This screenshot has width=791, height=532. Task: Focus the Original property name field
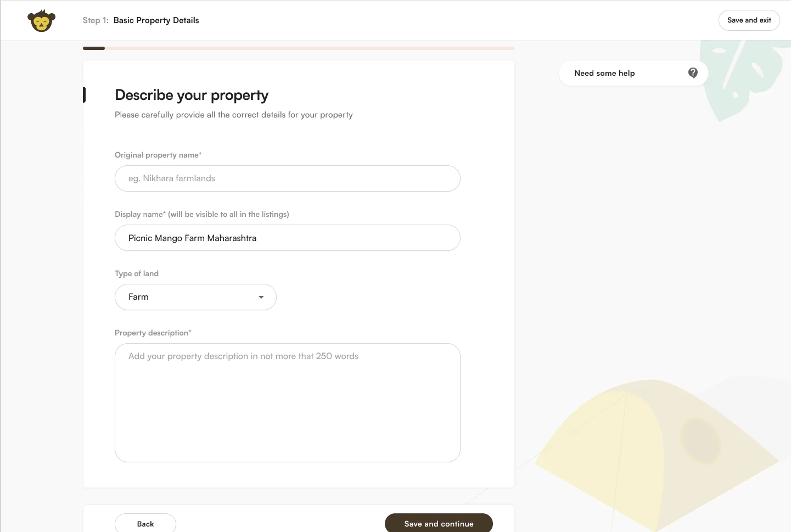pyautogui.click(x=287, y=178)
